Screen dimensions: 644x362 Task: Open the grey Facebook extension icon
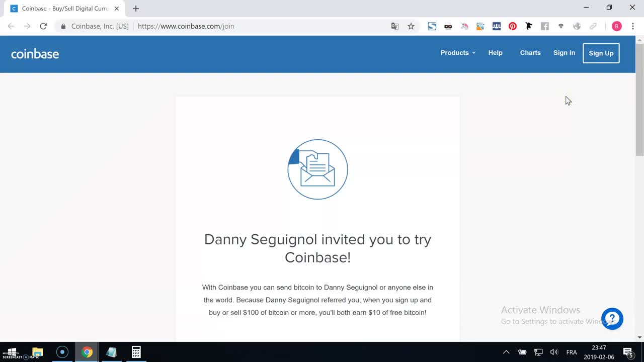[x=545, y=26]
